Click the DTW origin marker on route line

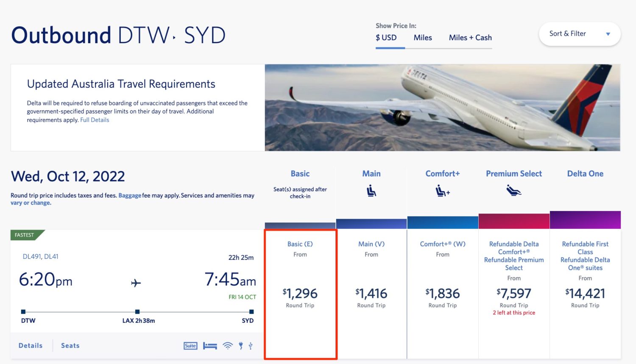(23, 312)
